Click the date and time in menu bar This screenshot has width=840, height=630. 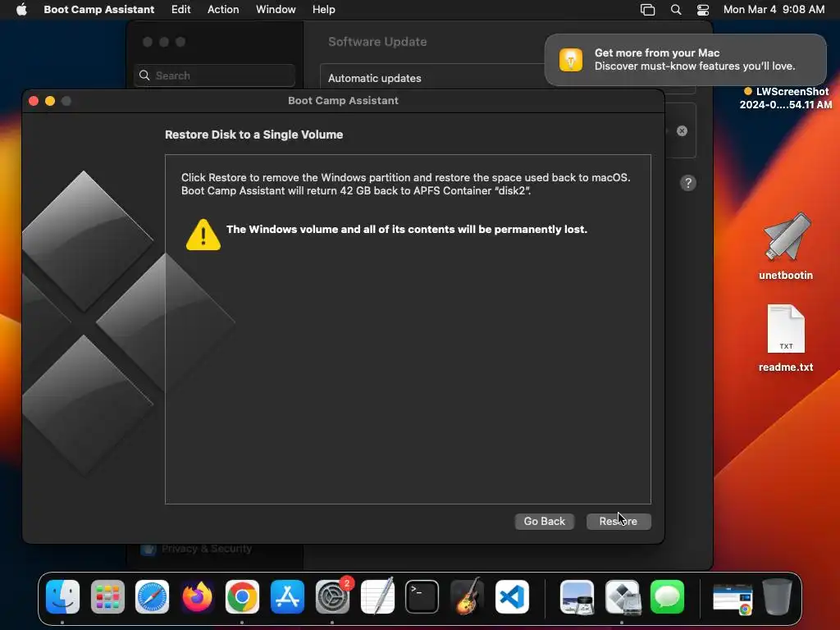coord(774,10)
